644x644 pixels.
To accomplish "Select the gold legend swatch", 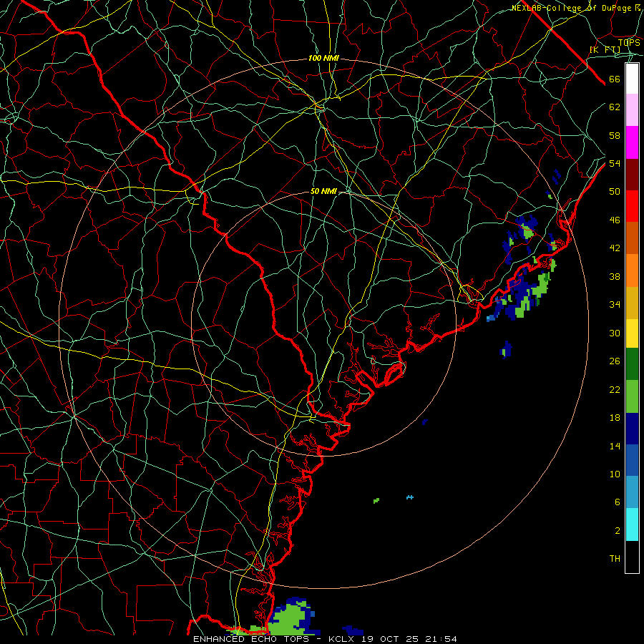I will pos(632,303).
